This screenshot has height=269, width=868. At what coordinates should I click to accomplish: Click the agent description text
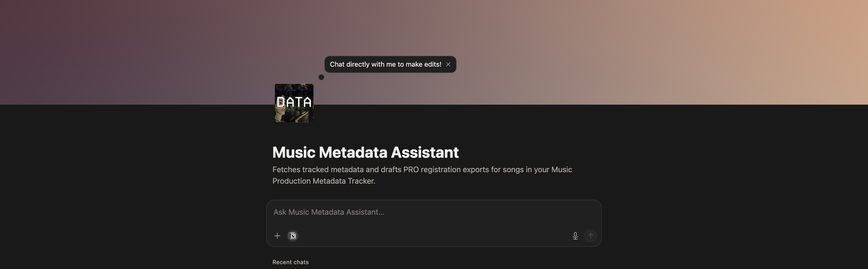coord(422,175)
